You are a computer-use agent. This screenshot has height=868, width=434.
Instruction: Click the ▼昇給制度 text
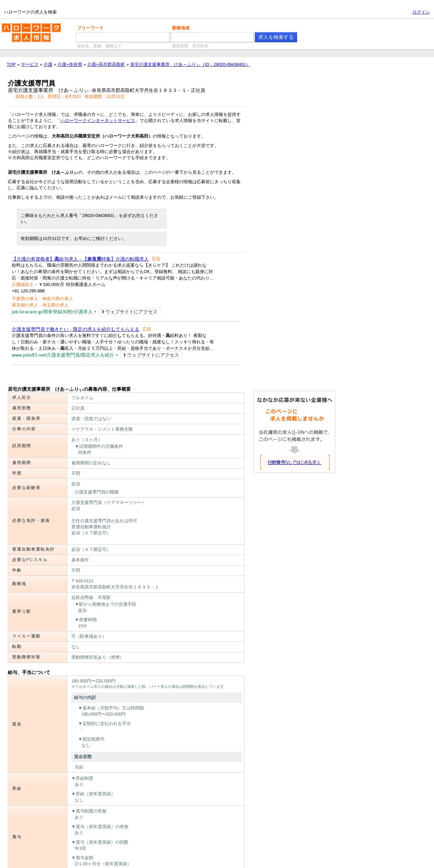pyautogui.click(x=82, y=778)
